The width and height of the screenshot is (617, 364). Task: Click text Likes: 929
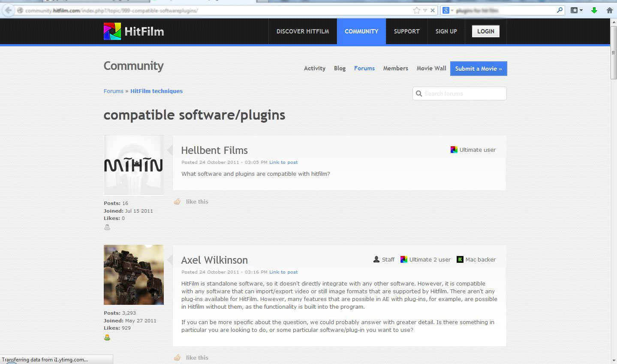click(117, 328)
